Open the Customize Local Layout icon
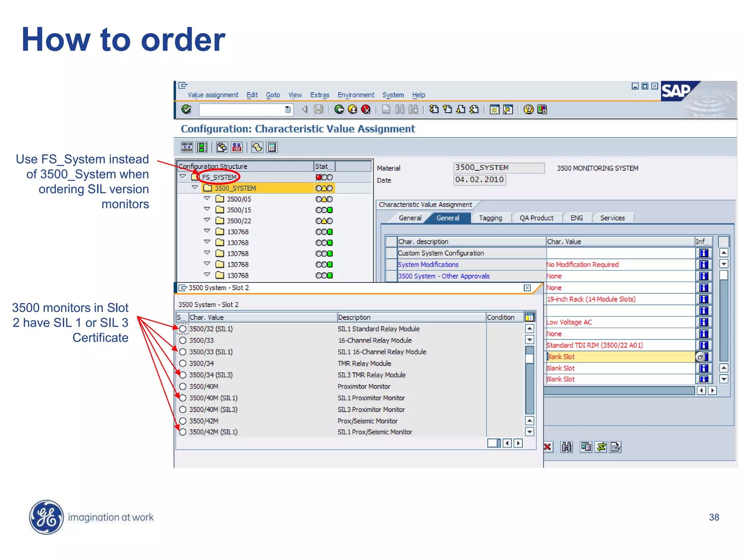This screenshot has height=560, width=747. 542,109
